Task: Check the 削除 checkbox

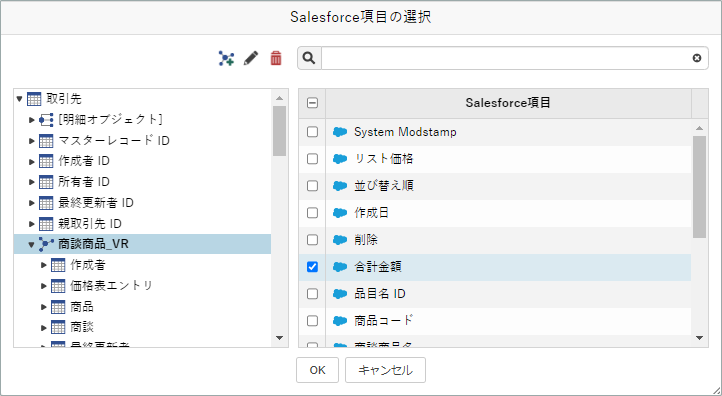Action: (x=312, y=240)
